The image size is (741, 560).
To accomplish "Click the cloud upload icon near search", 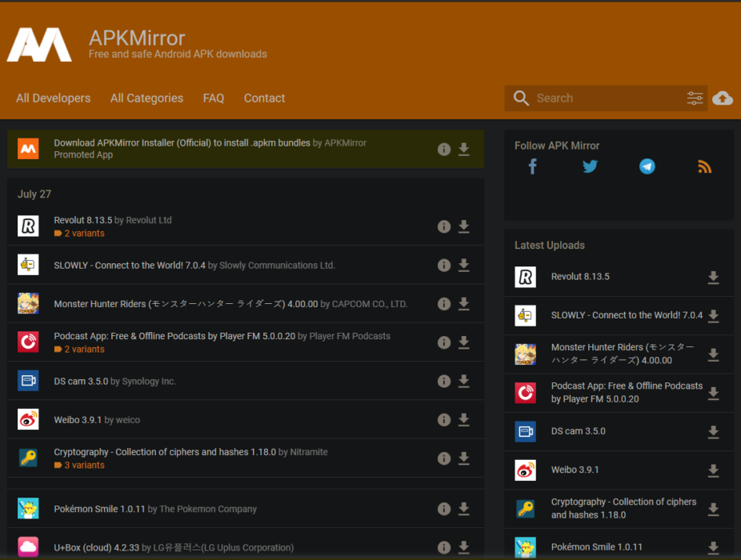I will (723, 98).
